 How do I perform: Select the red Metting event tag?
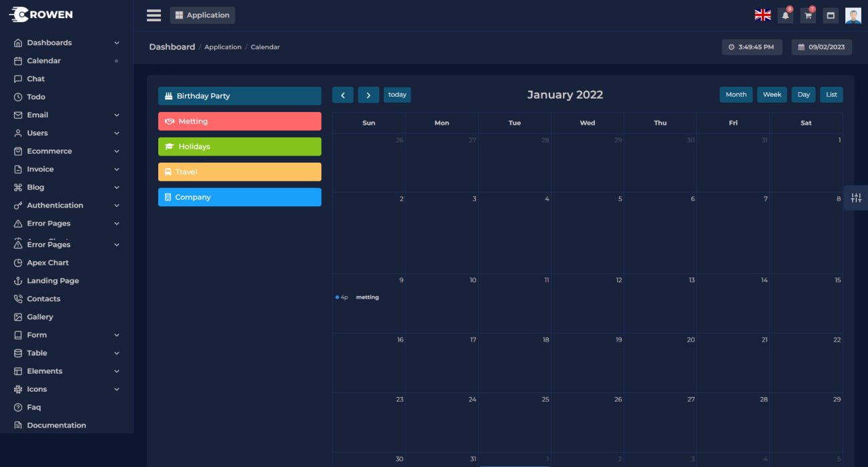pos(240,121)
